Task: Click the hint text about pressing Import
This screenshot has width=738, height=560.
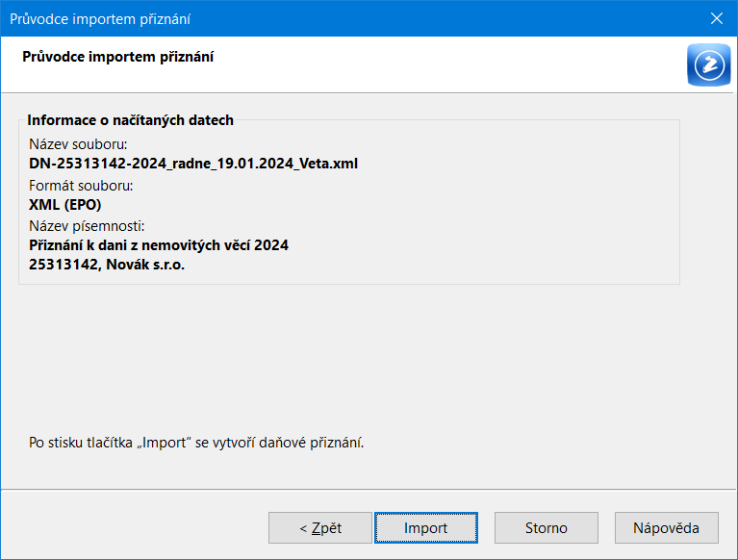Action: click(x=196, y=443)
